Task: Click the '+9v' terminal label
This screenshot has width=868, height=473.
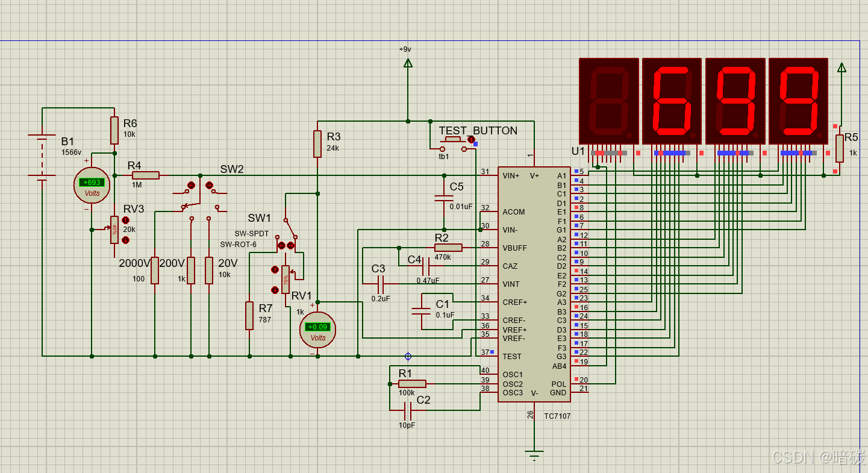Action: (405, 49)
